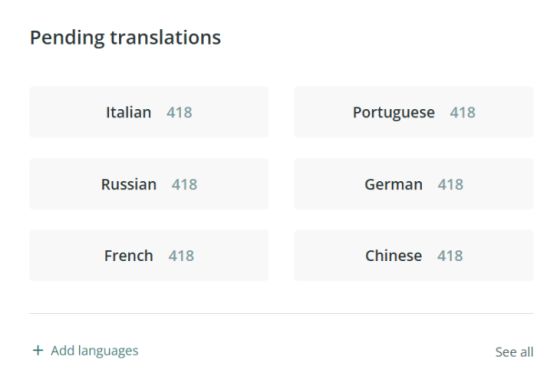Choose the French language label
560x383 pixels.
click(129, 255)
